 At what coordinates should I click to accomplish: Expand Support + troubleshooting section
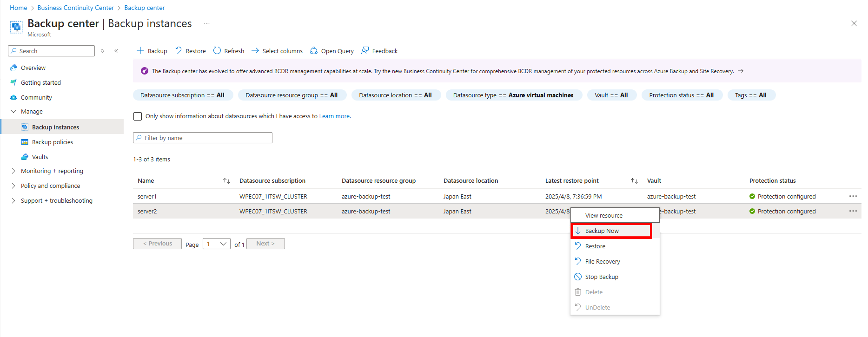pyautogui.click(x=13, y=201)
